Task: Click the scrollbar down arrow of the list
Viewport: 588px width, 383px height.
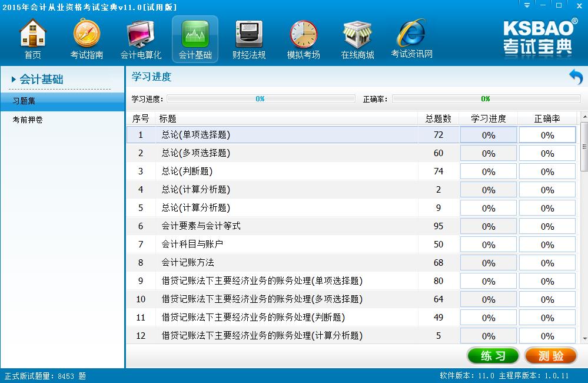Action: click(x=584, y=339)
